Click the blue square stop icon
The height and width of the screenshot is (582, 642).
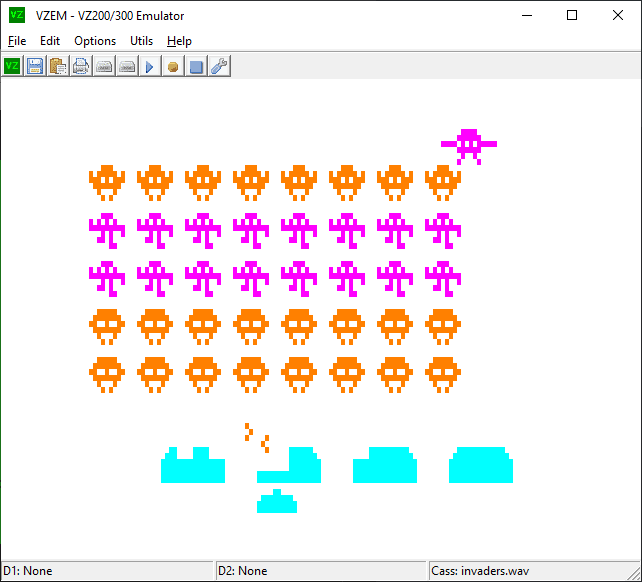coord(196,66)
